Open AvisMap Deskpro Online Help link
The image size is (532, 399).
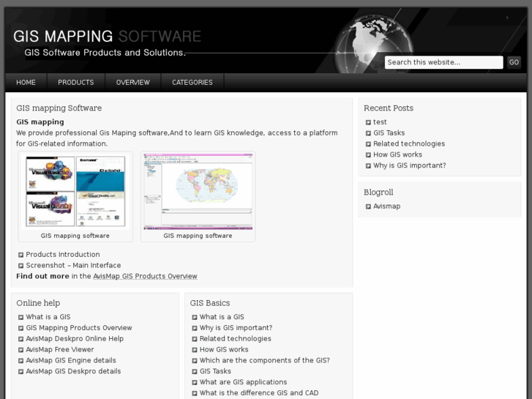tap(75, 339)
